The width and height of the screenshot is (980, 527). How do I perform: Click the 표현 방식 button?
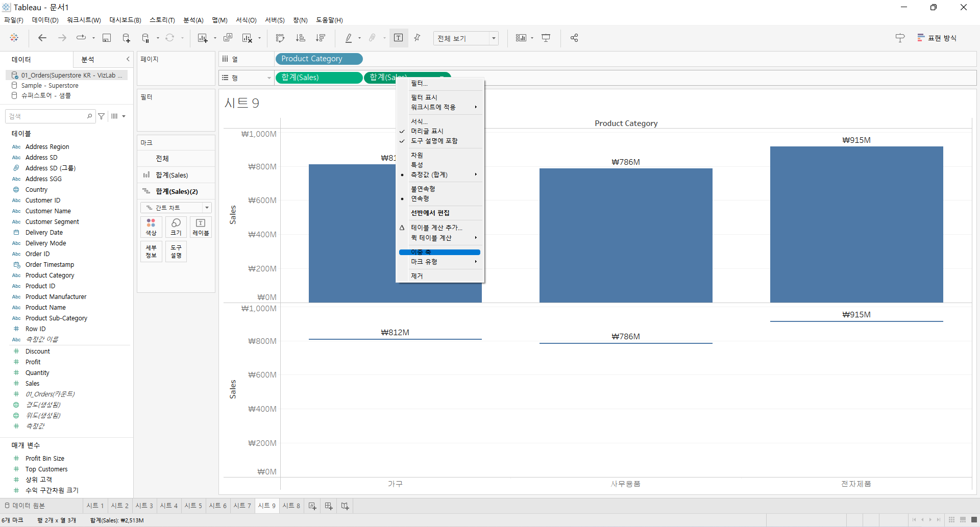pyautogui.click(x=937, y=38)
